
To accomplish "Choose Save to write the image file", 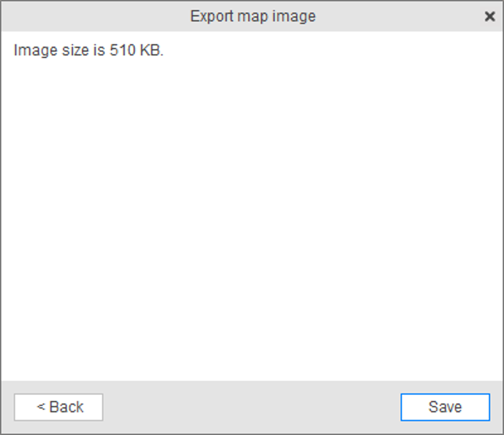I will (445, 407).
